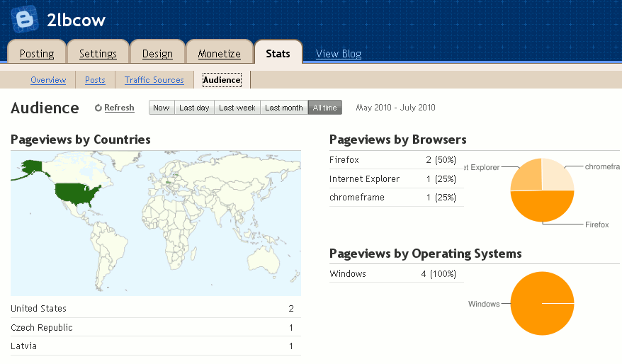Click the Blogger logo icon
Viewport: 622px width, 364px height.
coord(23,18)
